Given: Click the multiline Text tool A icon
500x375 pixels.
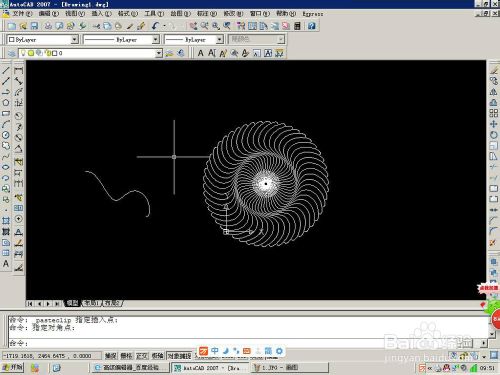Looking at the screenshot, I should [6, 264].
